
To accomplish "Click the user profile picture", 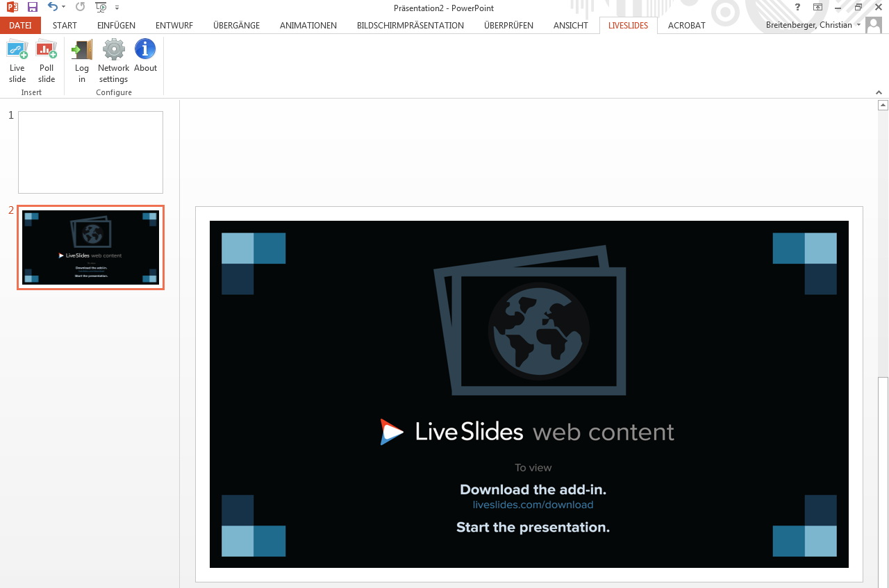I will tap(874, 25).
